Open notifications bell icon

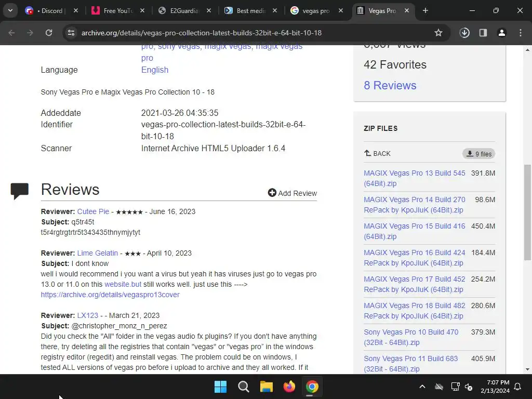pyautogui.click(x=518, y=387)
